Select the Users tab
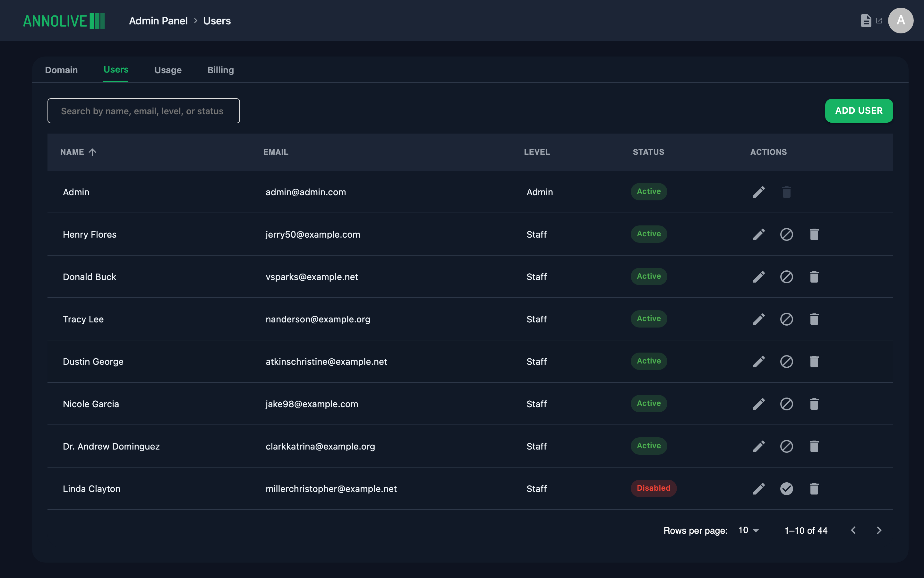Image resolution: width=924 pixels, height=578 pixels. tap(116, 70)
